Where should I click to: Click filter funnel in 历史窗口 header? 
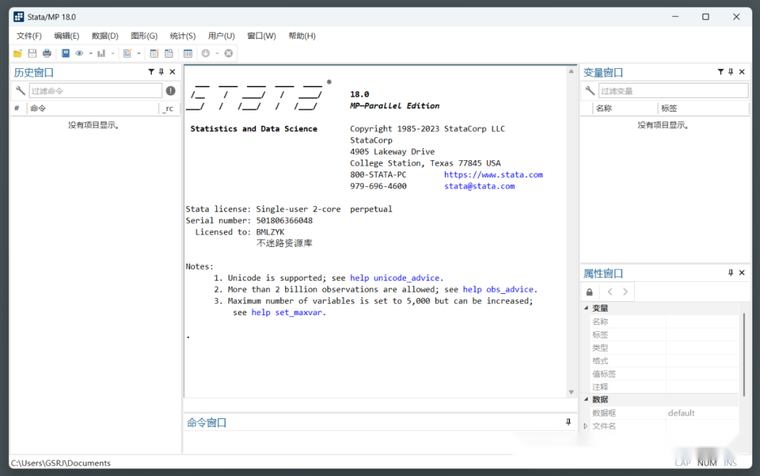(151, 72)
